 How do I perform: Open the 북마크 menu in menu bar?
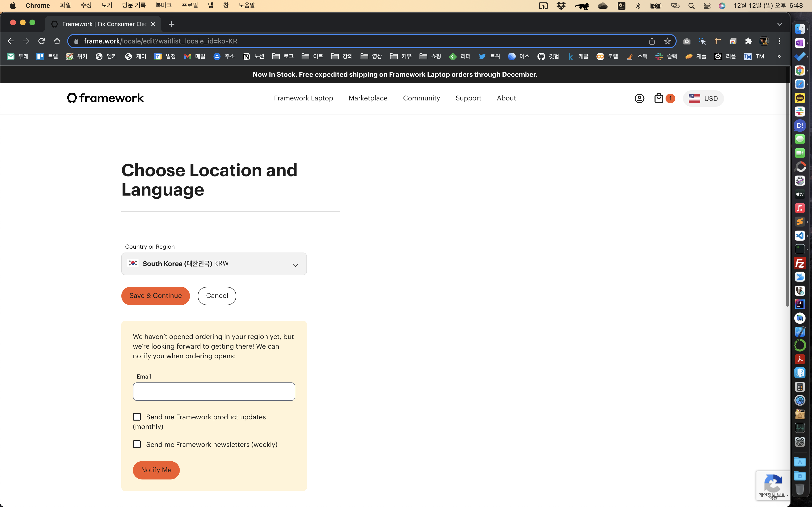163,5
